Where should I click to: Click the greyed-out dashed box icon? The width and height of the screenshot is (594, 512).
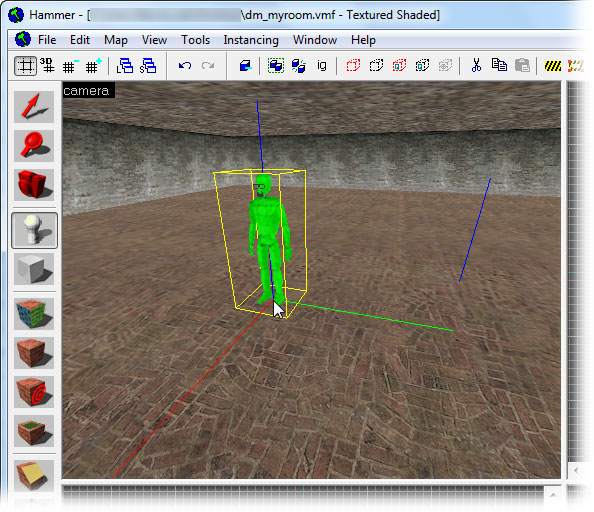446,66
